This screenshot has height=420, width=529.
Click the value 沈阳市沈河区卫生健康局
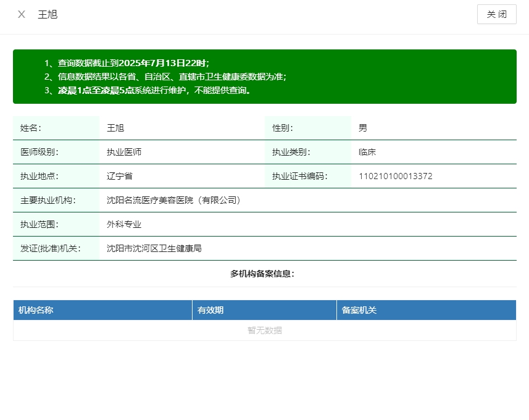click(x=154, y=248)
